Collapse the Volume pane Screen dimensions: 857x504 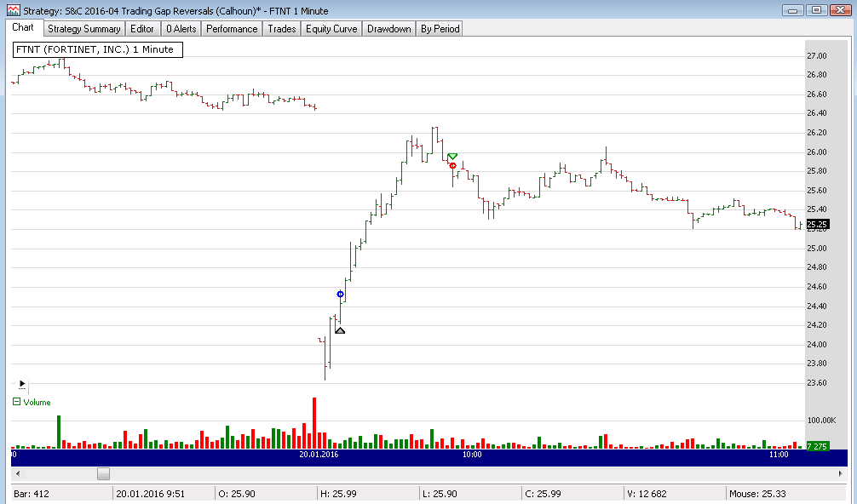(16, 402)
